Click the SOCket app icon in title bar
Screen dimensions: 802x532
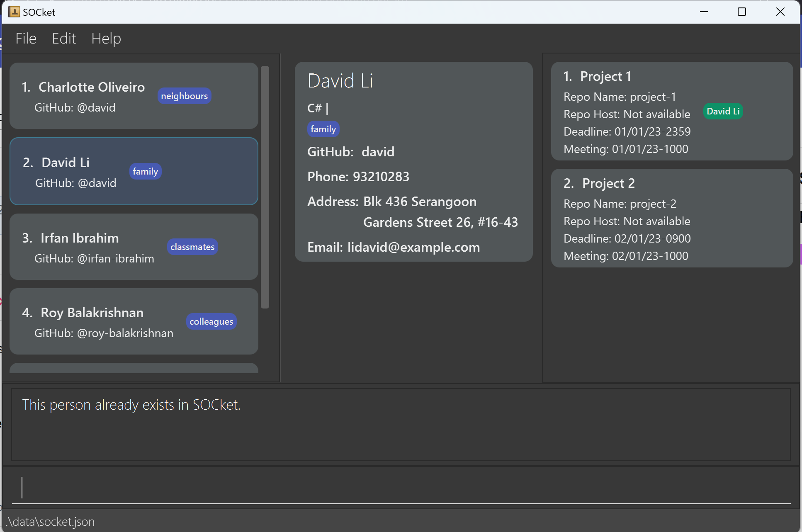pos(14,12)
